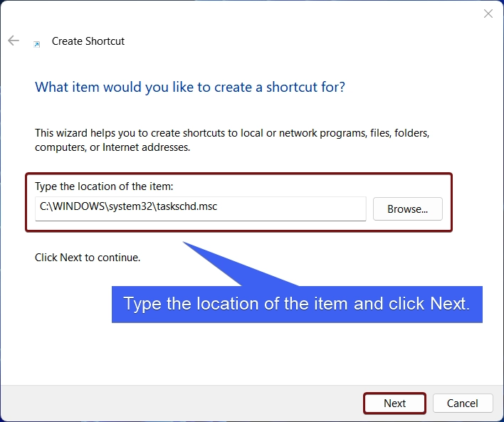Click the "Type the location of the item:" label
This screenshot has height=422, width=504.
tap(104, 186)
